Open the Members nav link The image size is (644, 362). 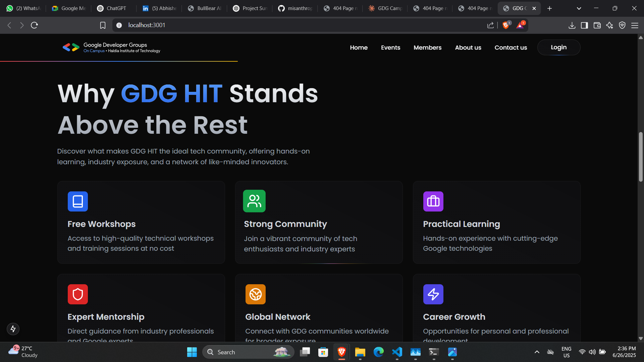(427, 48)
